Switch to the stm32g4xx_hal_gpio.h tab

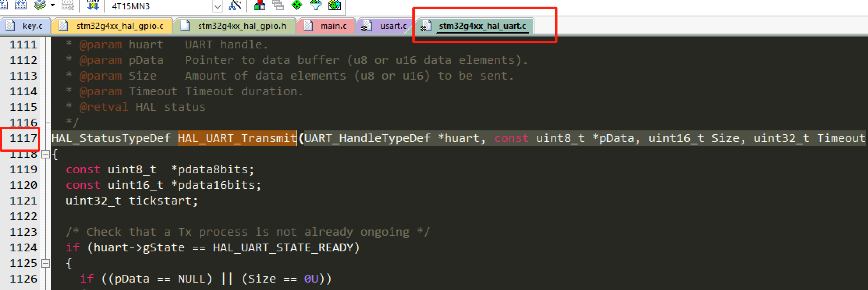click(235, 26)
